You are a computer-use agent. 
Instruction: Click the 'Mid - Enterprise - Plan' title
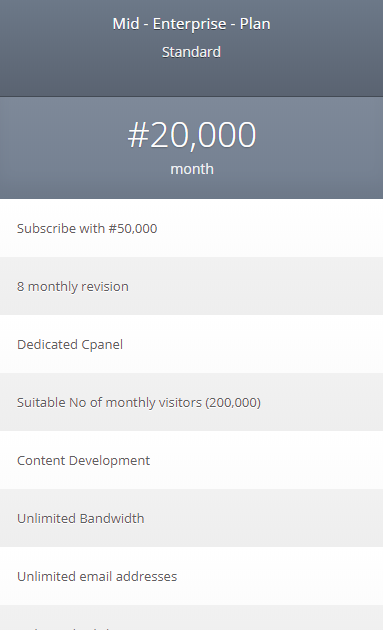coord(191,24)
